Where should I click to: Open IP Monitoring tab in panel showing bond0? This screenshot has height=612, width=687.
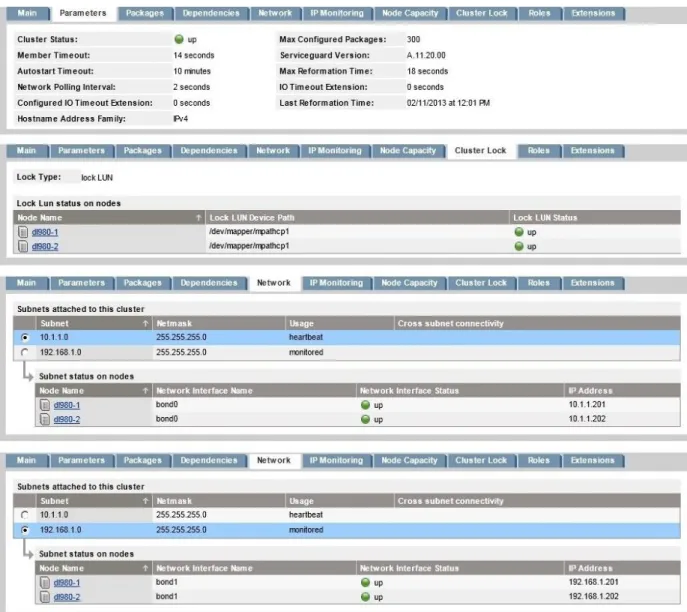click(336, 283)
